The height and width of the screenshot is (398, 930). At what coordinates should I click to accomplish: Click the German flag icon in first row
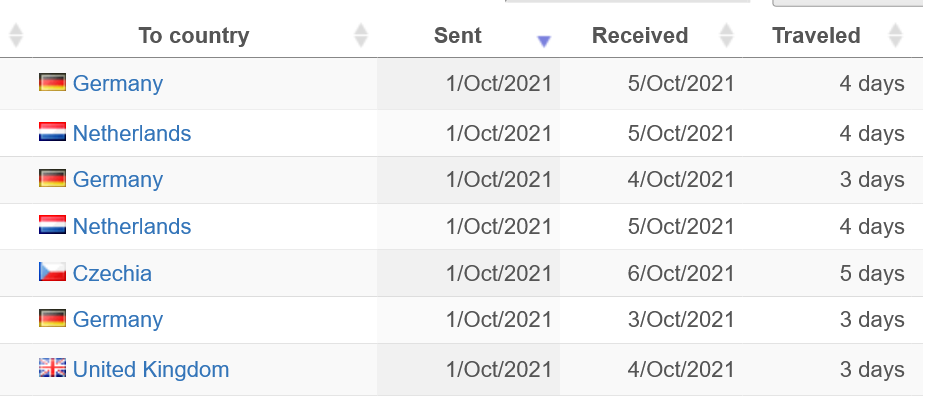(52, 82)
